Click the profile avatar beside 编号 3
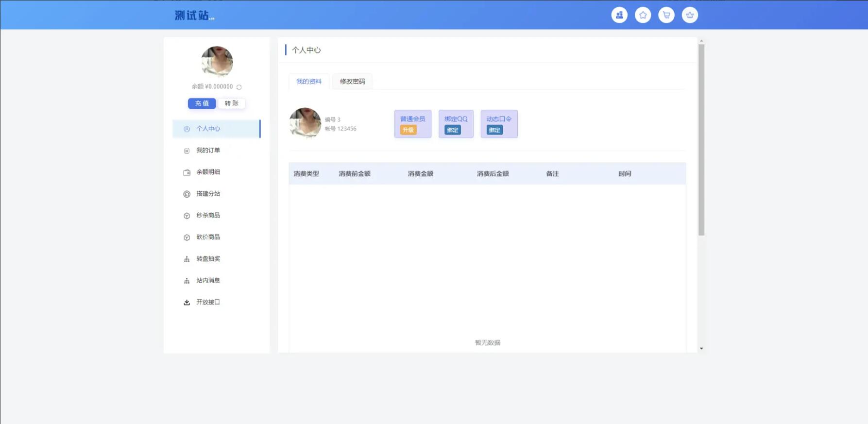This screenshot has width=868, height=424. [305, 123]
